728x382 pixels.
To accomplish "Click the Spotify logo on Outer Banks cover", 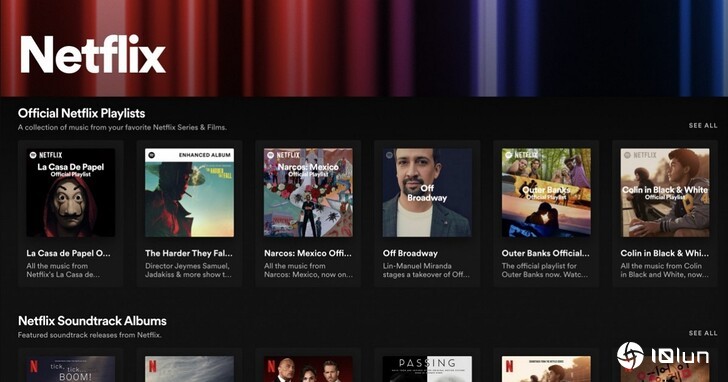I will pos(508,155).
